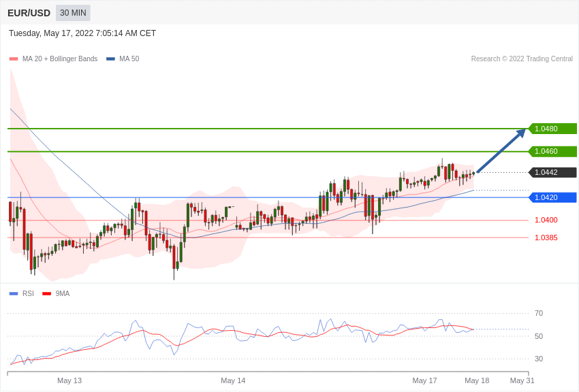Click the RSI 30 axis value

[539, 359]
